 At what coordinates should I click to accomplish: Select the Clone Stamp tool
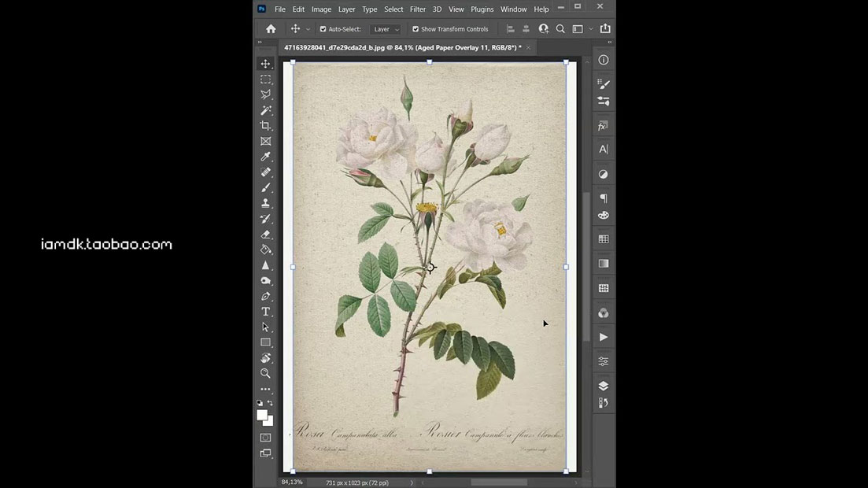[x=266, y=203]
